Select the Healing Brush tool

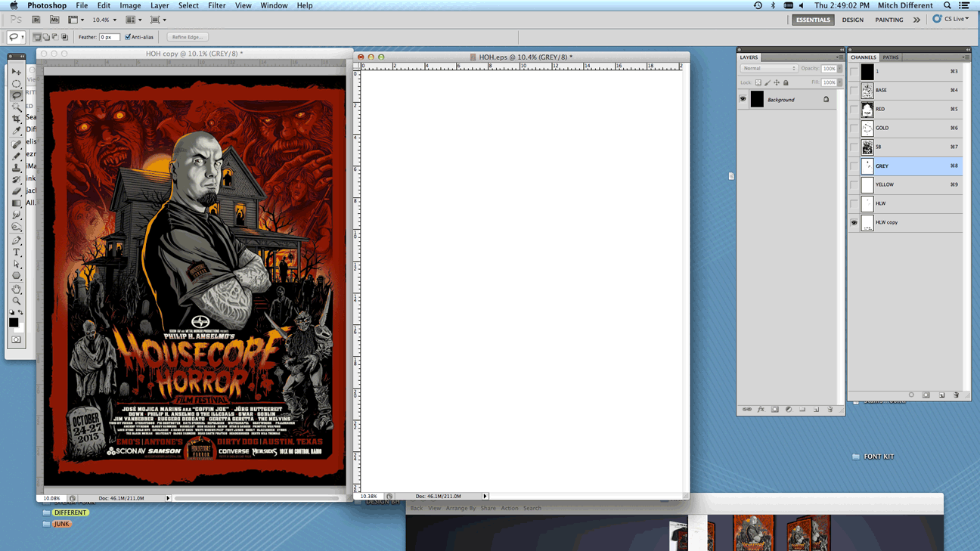tap(16, 144)
